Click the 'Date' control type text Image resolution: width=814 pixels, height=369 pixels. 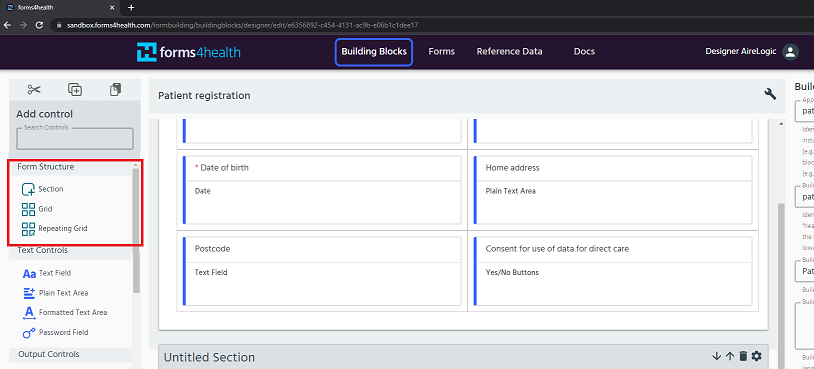(202, 191)
